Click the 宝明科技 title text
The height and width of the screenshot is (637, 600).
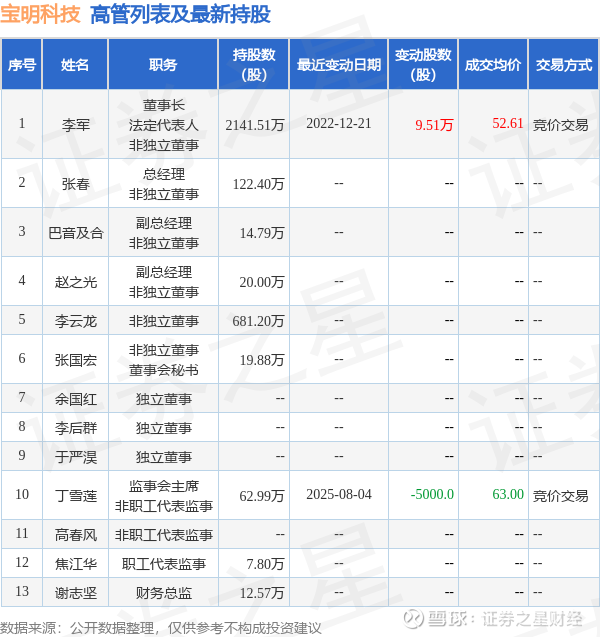(40, 15)
